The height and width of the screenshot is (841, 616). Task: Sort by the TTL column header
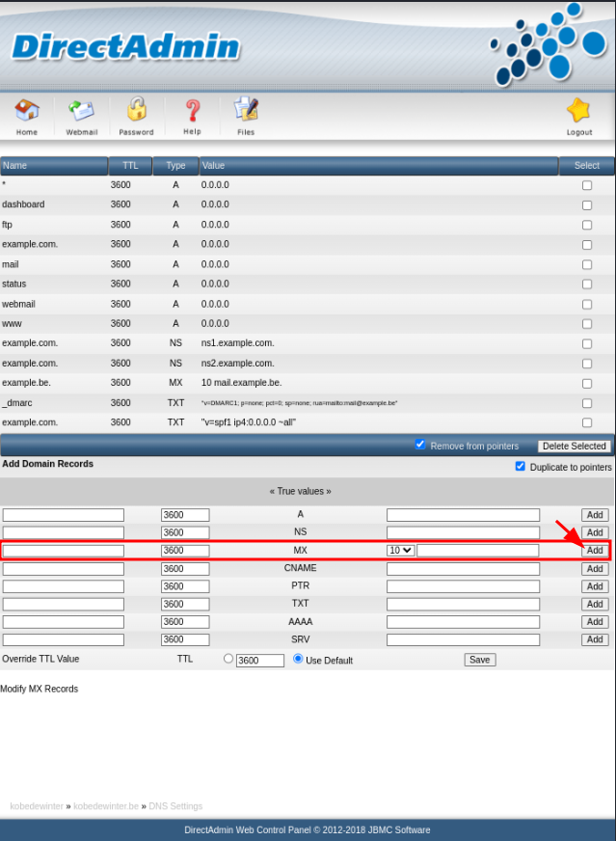(130, 166)
